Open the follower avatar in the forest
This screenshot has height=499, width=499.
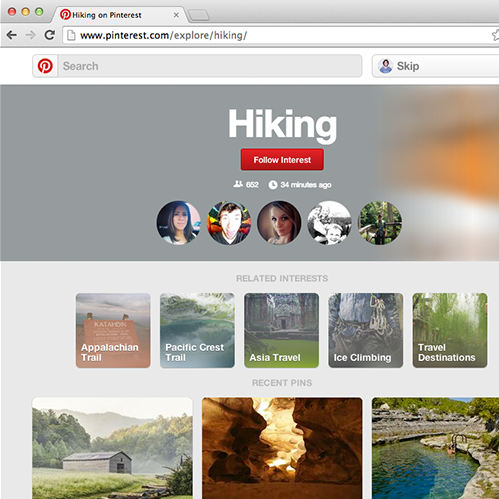[x=380, y=222]
